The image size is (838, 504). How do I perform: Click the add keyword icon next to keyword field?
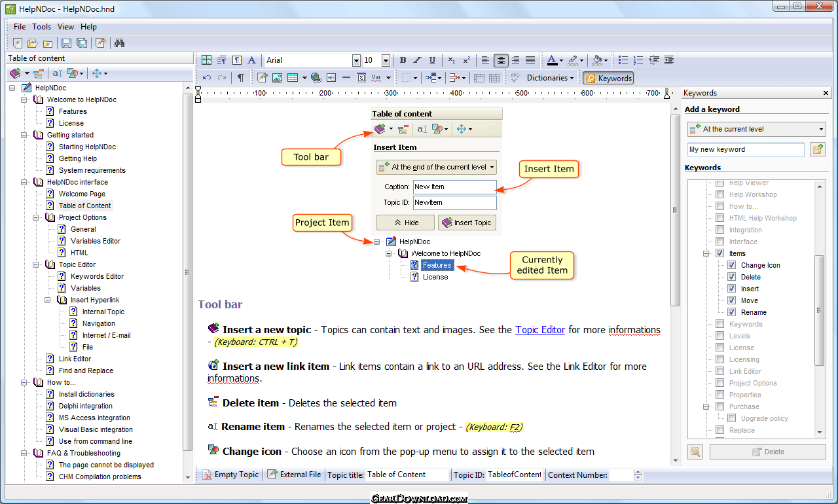point(817,149)
